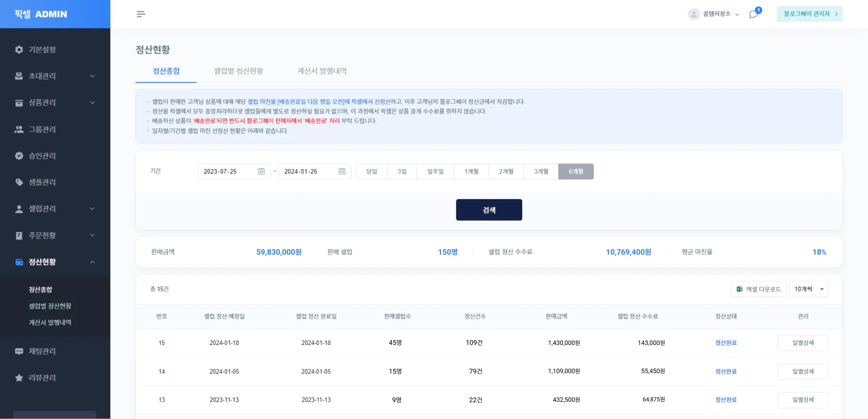Image resolution: width=868 pixels, height=419 pixels.
Task: Open 일별상세 for row 15
Action: tap(803, 343)
